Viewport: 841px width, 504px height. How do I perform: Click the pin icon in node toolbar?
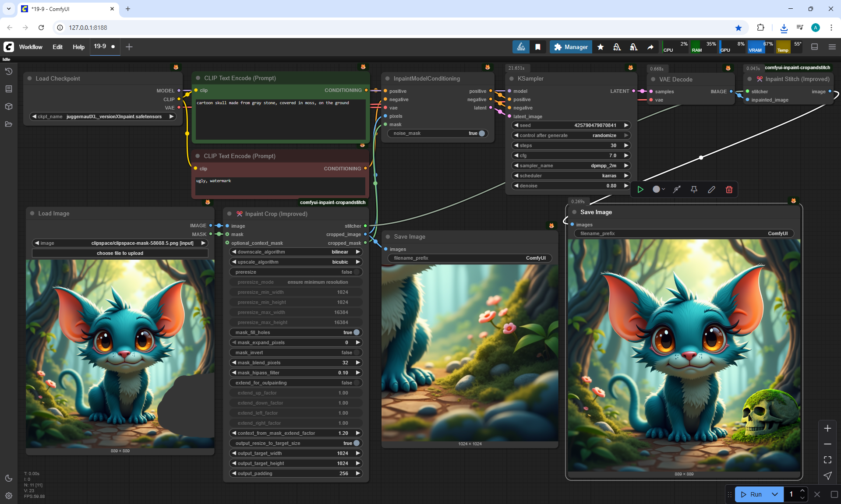[x=694, y=190]
